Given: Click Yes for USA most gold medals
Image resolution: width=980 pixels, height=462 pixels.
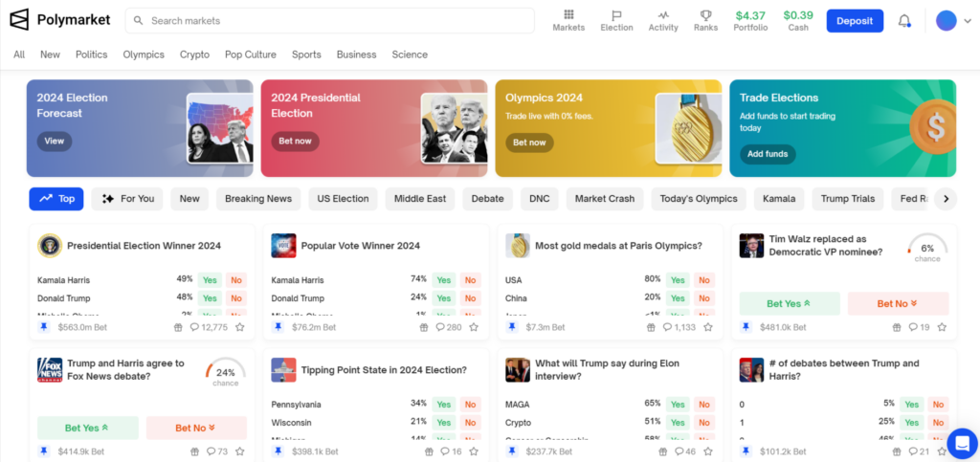Looking at the screenshot, I should pos(678,280).
